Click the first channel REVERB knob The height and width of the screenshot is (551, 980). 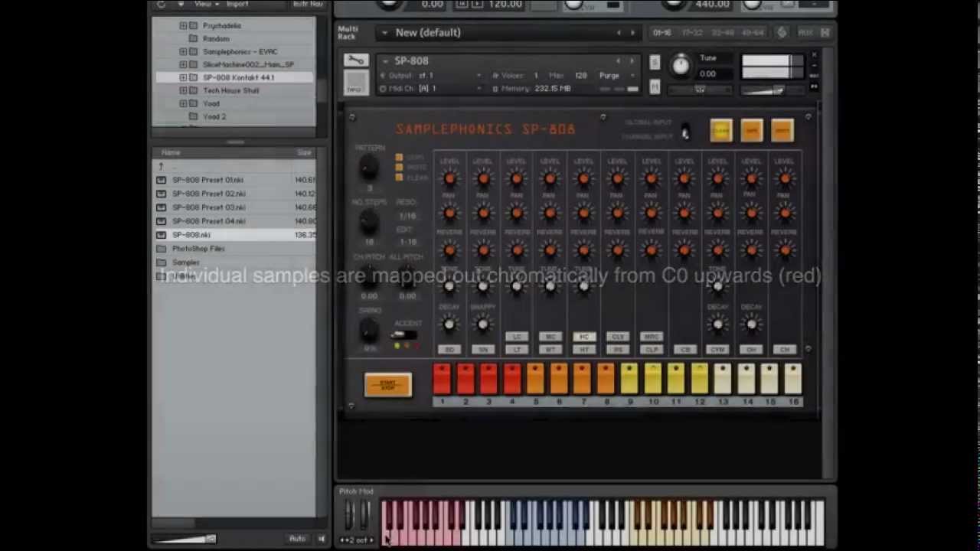[x=449, y=250]
